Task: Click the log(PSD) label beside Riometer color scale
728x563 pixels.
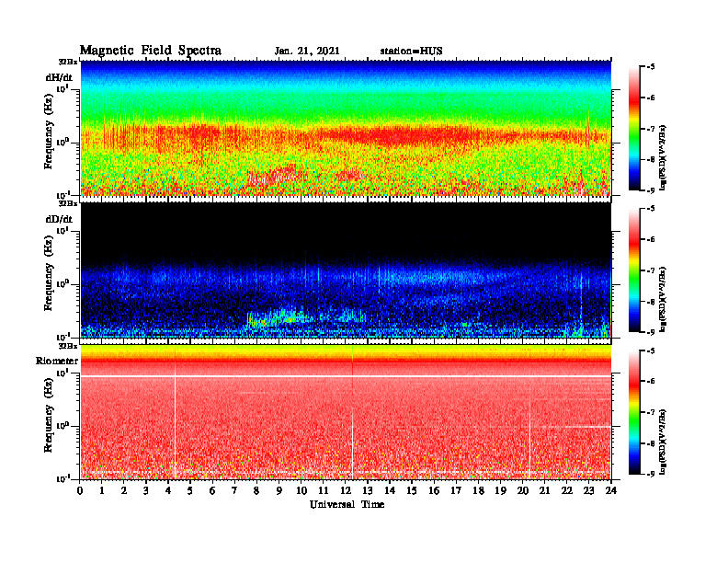Action: coord(663,442)
